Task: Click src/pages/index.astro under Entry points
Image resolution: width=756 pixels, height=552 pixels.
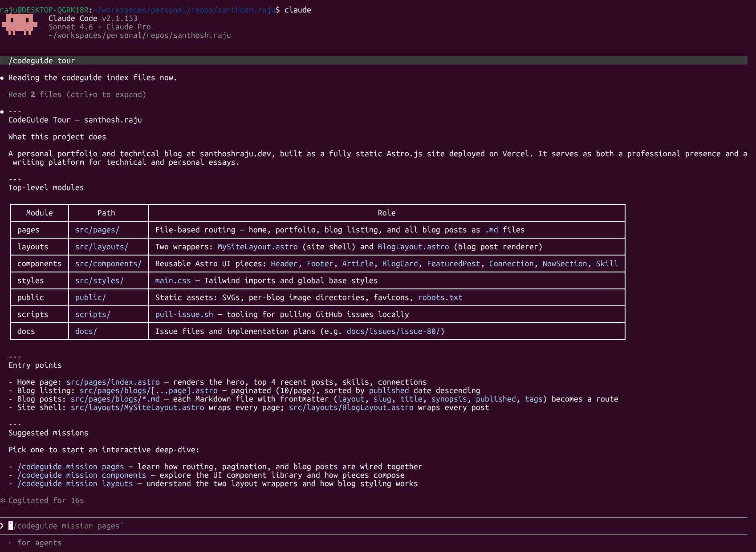Action: (113, 382)
